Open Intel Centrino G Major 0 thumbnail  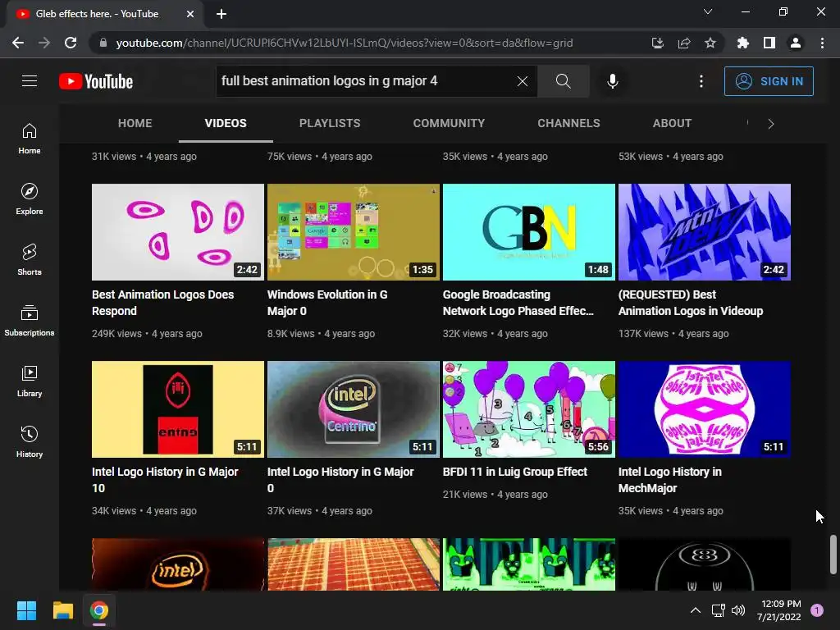pyautogui.click(x=354, y=409)
